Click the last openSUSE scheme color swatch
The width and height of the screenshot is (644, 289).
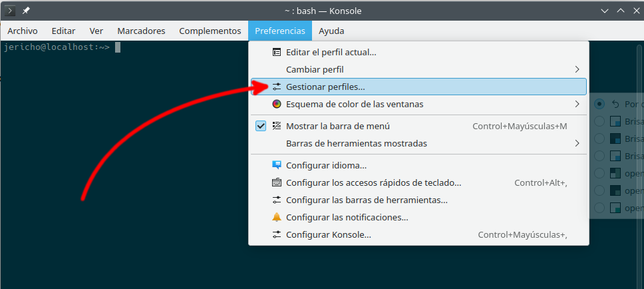tap(616, 208)
